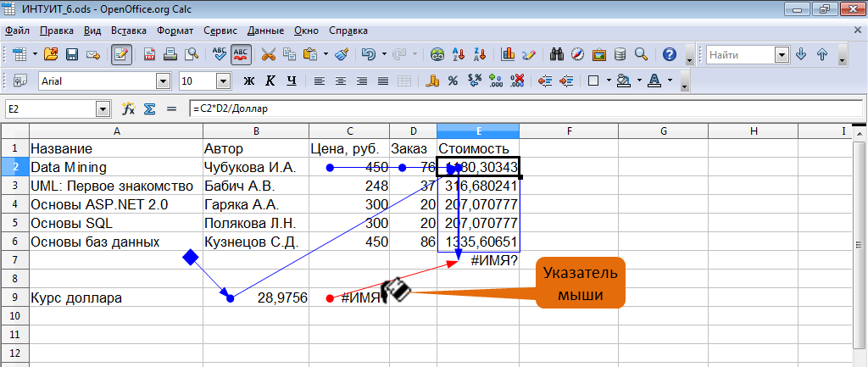Activate the Format Paintbrush
This screenshot has width=868, height=367.
[x=342, y=54]
